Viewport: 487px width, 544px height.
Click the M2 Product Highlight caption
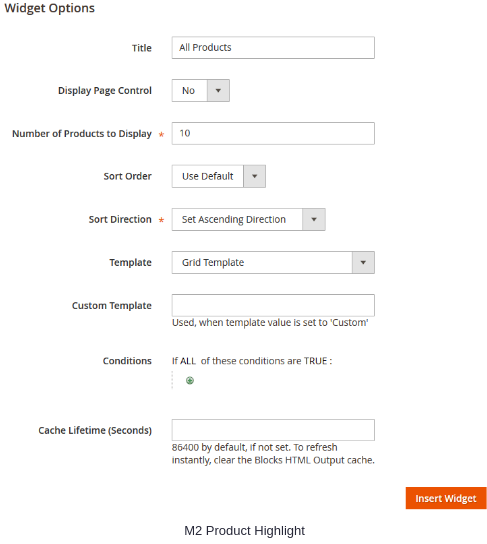pos(245,530)
